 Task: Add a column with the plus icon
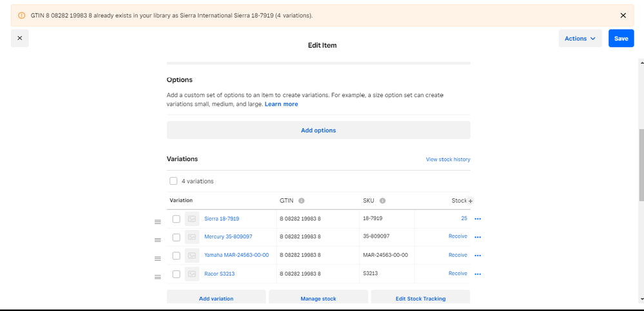pyautogui.click(x=471, y=201)
